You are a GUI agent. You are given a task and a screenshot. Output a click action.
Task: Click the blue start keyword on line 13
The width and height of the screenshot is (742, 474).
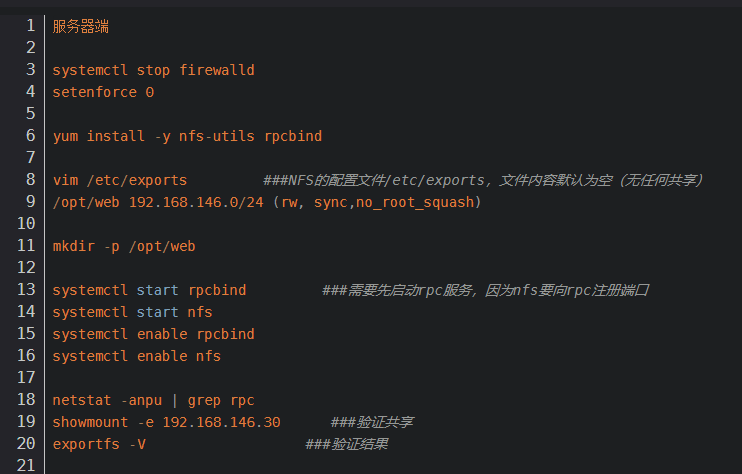tap(158, 290)
